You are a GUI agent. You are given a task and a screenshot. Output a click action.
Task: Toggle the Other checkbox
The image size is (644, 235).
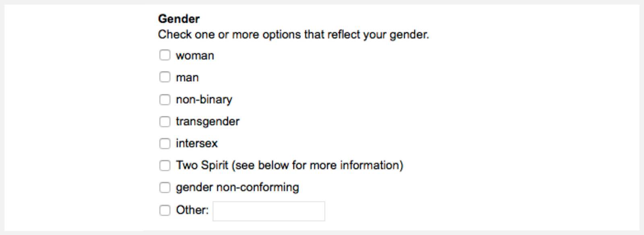[165, 210]
